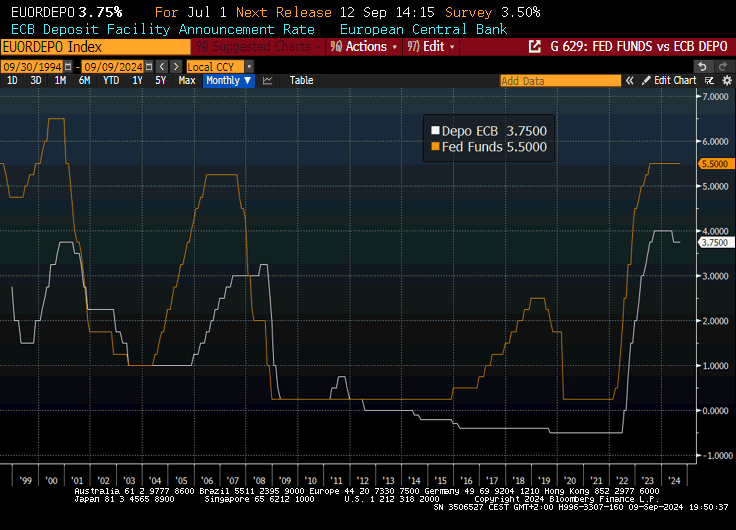Image resolution: width=736 pixels, height=530 pixels.
Task: Click the header text ECB Deposit Facility Announcement Rate
Action: point(163,30)
